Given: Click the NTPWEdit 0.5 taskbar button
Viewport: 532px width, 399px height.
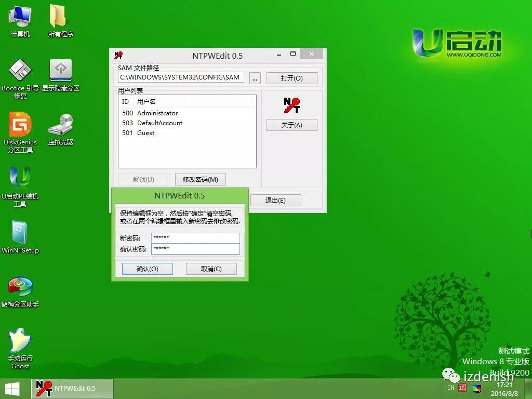Looking at the screenshot, I should pos(73,388).
